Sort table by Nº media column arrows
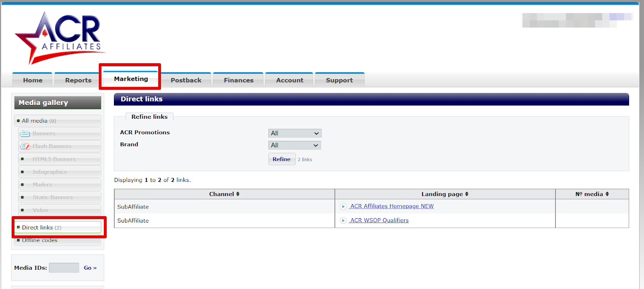This screenshot has height=289, width=644. (x=607, y=194)
